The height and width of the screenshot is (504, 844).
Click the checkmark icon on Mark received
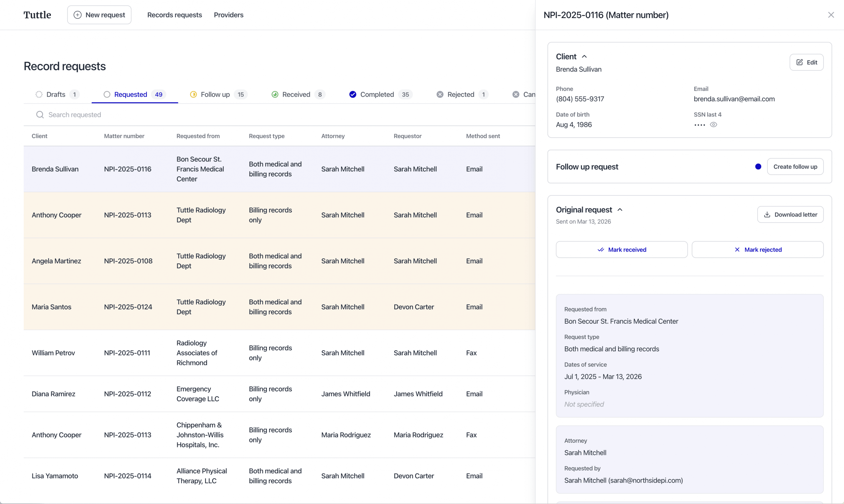[x=600, y=250]
